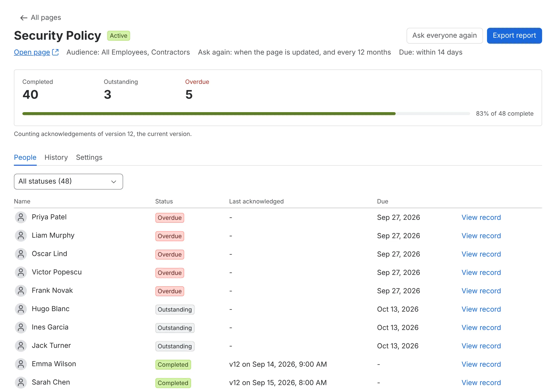Click Hugo Blanc's Outstanding status badge
This screenshot has height=392, width=556.
pyautogui.click(x=175, y=310)
